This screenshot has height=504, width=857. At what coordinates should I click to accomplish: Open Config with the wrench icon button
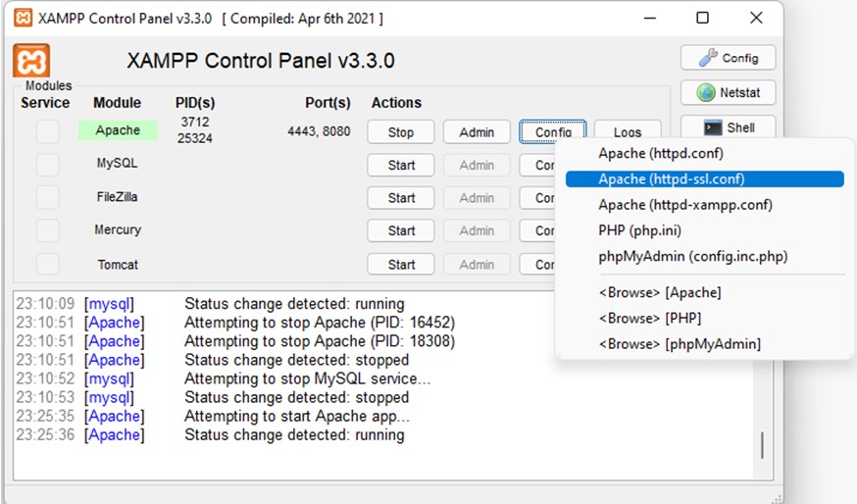(728, 58)
